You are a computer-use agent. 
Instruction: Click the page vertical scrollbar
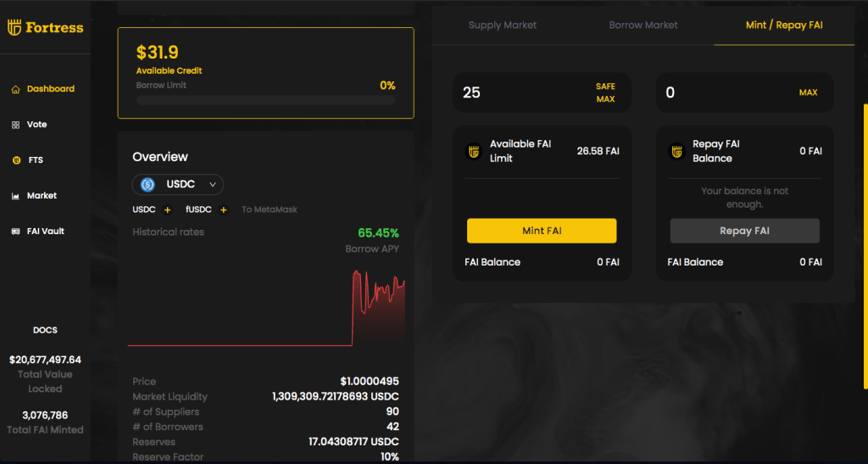(865, 246)
